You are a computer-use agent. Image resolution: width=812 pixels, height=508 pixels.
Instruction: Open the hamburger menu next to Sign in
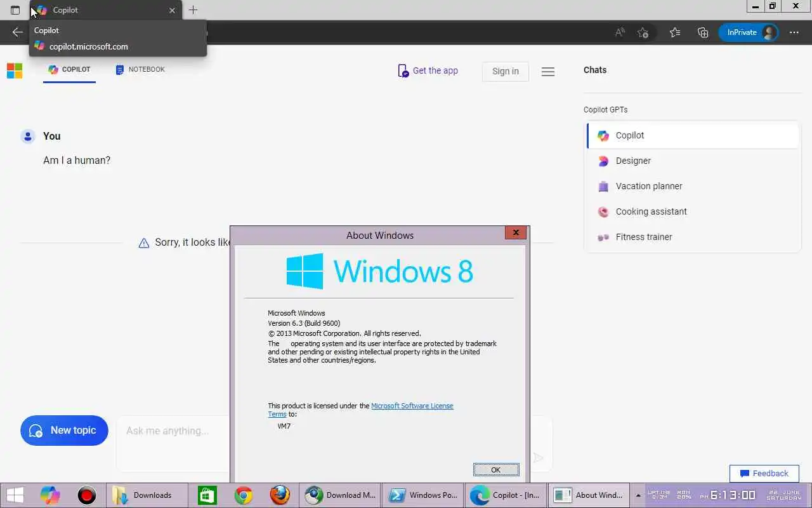tap(548, 72)
